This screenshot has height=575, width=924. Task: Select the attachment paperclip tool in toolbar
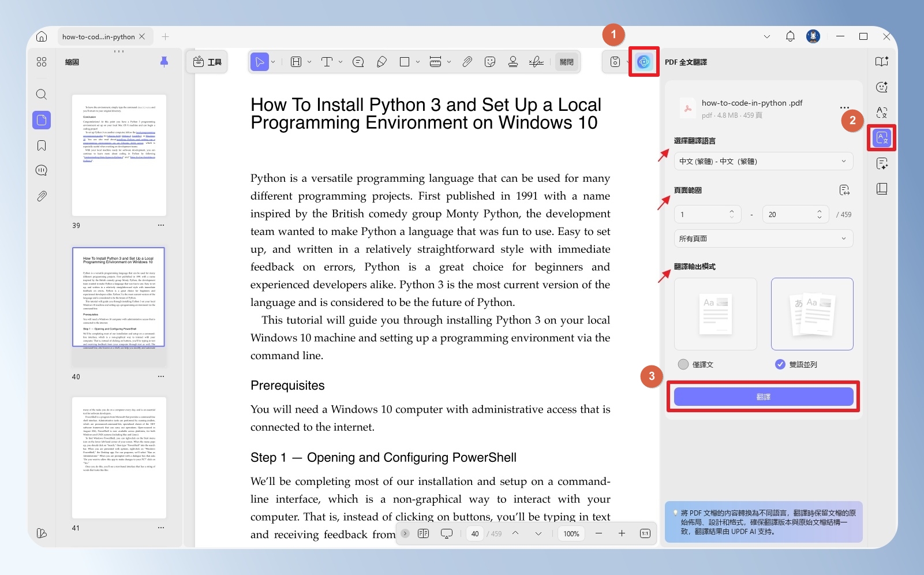467,62
